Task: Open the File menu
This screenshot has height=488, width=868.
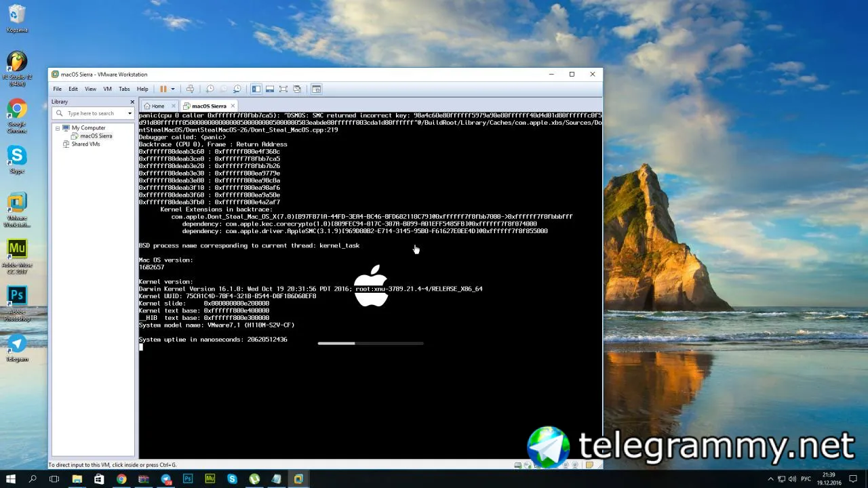Action: (58, 89)
